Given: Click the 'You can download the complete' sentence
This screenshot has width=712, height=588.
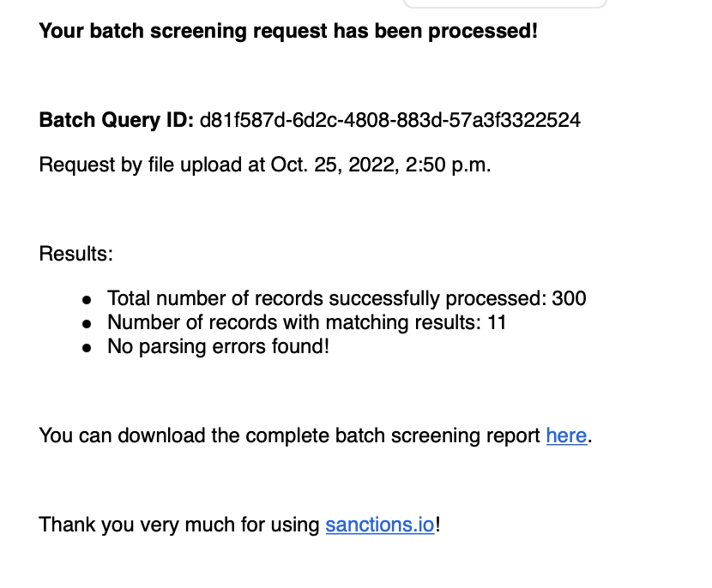Looking at the screenshot, I should point(316,435).
